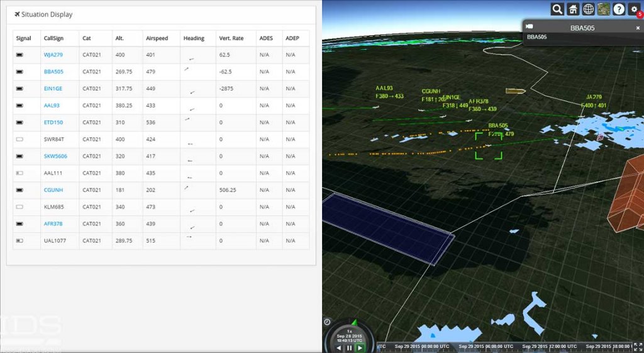Open the globe projection picker
The height and width of the screenshot is (353, 644).
588,9
